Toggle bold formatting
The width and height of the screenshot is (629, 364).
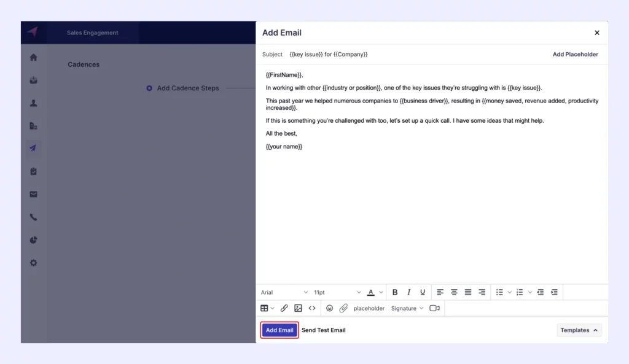point(395,292)
